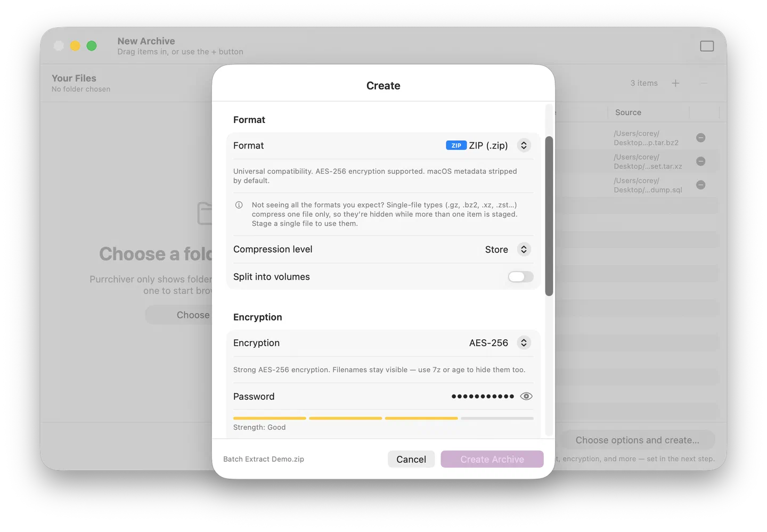Click the password strength meter bar
767x532 pixels.
click(x=383, y=418)
